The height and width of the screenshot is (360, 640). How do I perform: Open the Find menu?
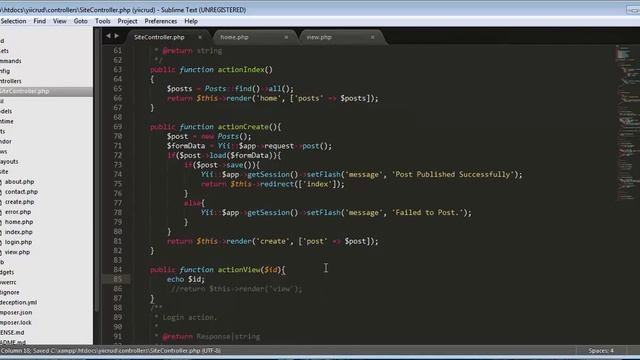40,21
